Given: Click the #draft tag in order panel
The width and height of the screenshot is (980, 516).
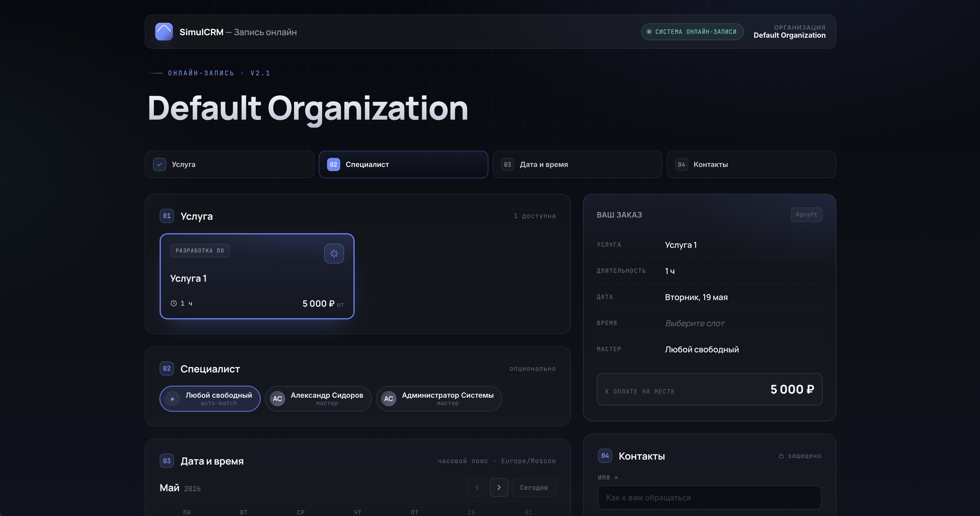Looking at the screenshot, I should point(806,215).
